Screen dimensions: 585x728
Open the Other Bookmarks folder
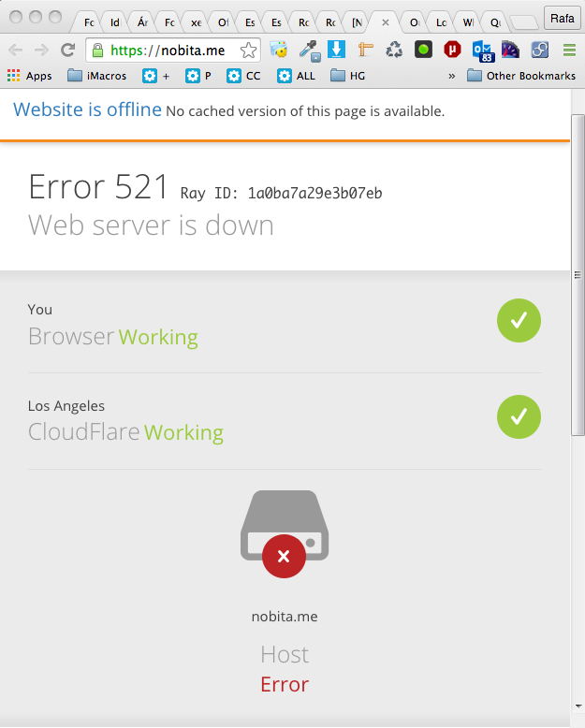pos(520,76)
